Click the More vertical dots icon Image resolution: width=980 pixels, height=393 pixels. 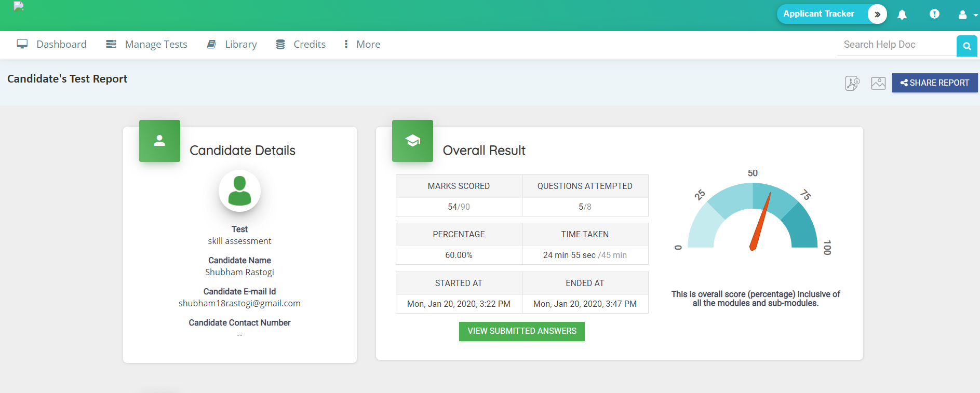346,44
